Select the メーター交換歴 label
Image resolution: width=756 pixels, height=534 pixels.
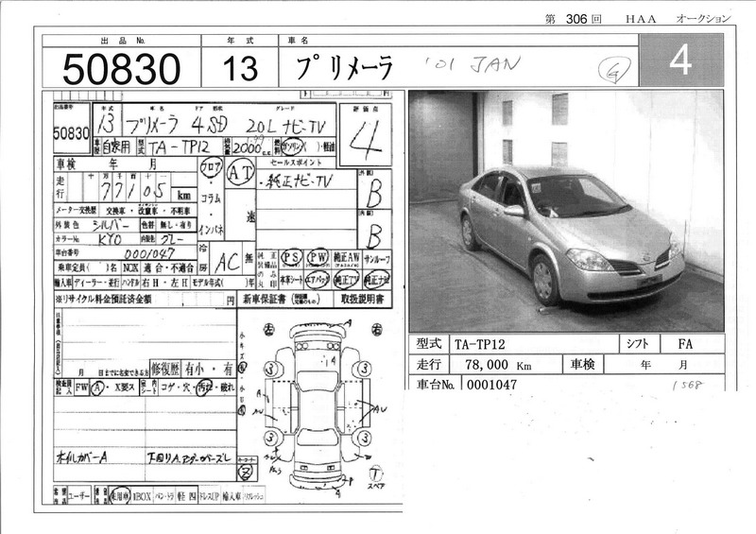(77, 211)
